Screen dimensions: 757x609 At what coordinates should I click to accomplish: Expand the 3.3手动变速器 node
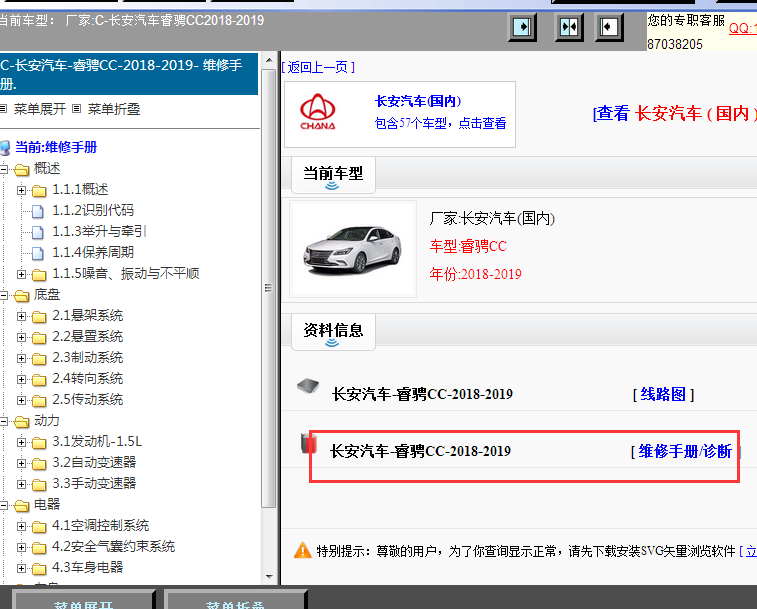[x=21, y=484]
